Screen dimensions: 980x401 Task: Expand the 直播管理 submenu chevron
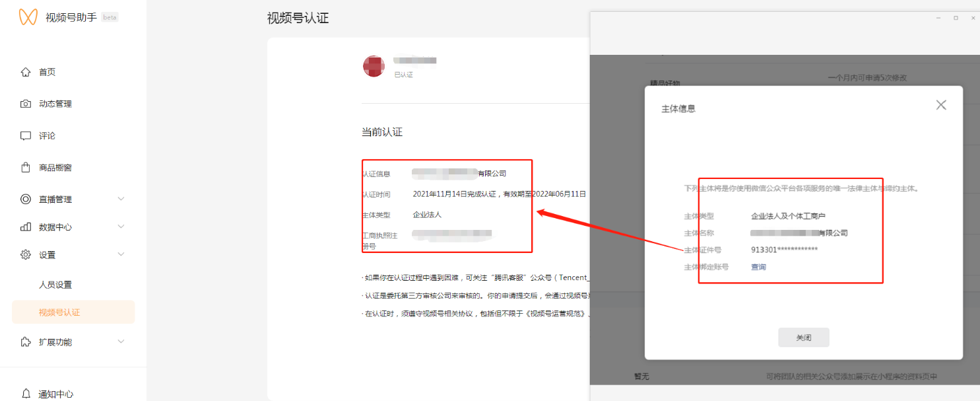pyautogui.click(x=121, y=199)
